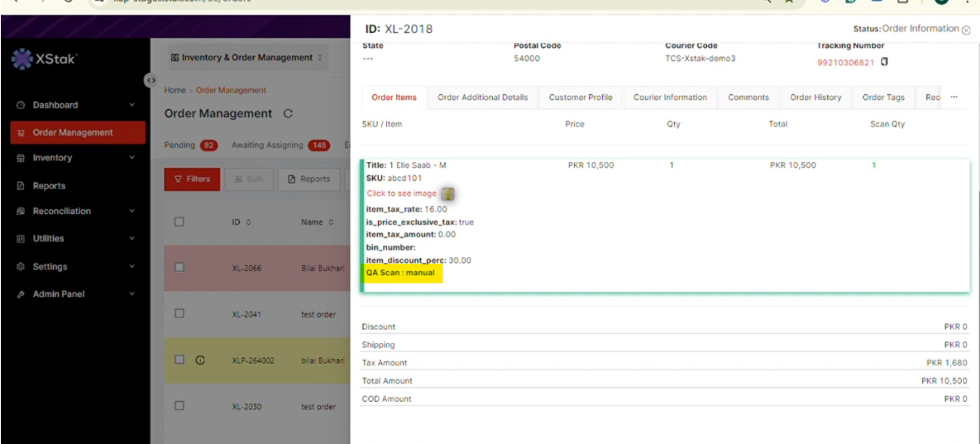This screenshot has width=980, height=444.
Task: Open the product image thumbnail
Action: tap(447, 193)
